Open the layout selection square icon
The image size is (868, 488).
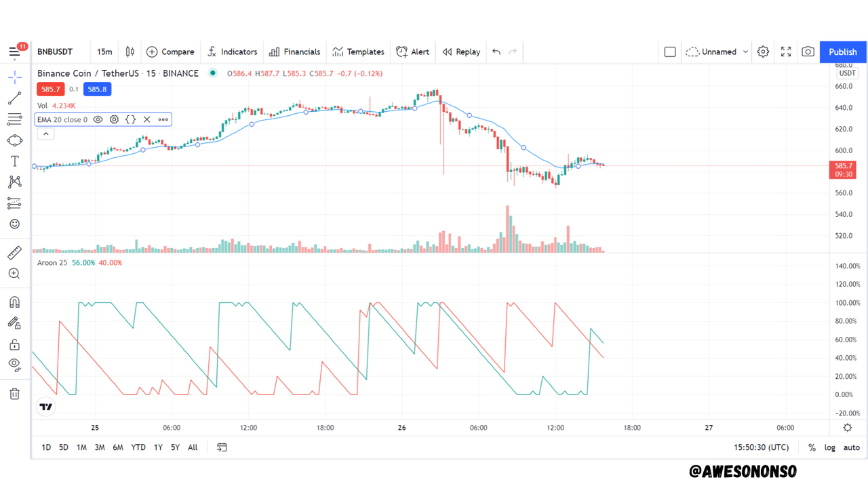670,52
